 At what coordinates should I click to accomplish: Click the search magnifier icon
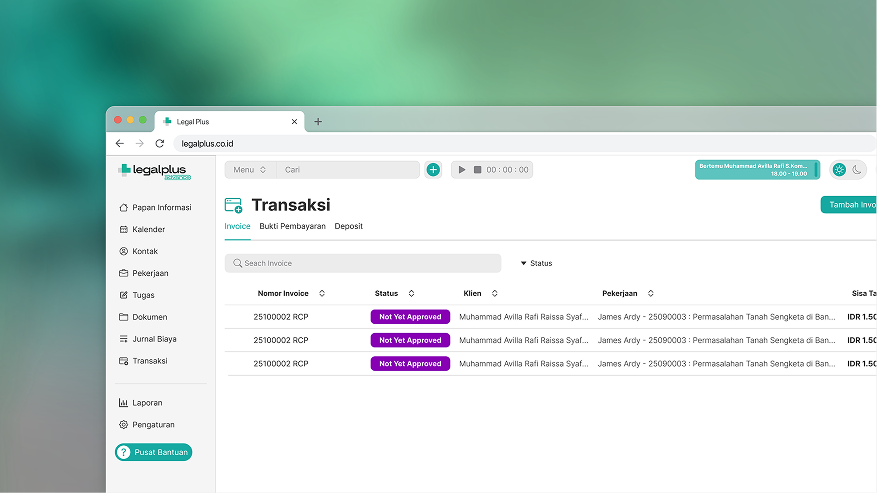pos(238,263)
